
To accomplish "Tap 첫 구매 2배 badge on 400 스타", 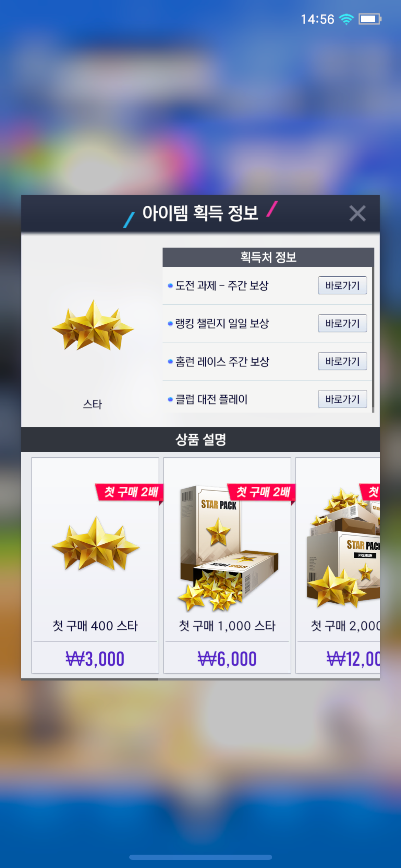I will pos(130,492).
